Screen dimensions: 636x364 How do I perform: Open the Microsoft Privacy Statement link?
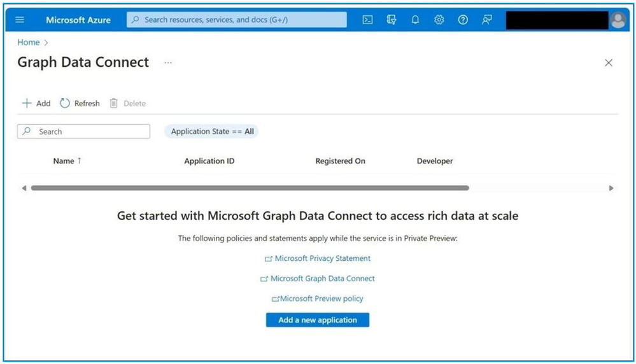[x=318, y=258]
